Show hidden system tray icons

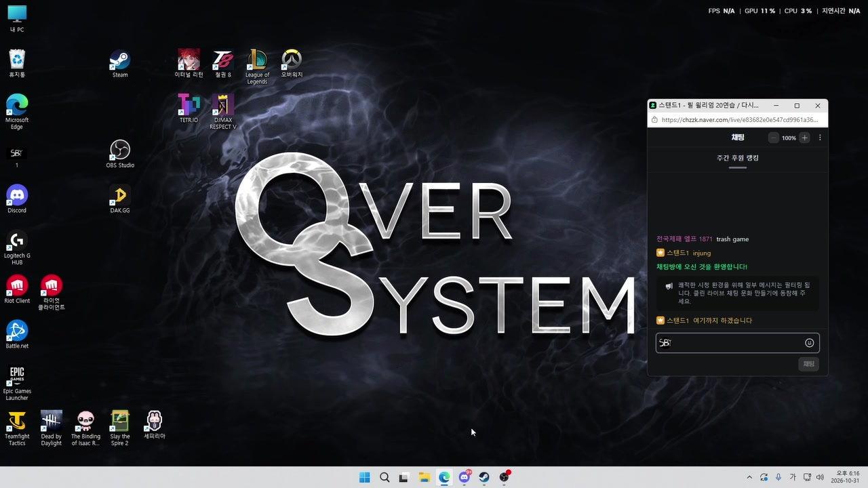(749, 477)
